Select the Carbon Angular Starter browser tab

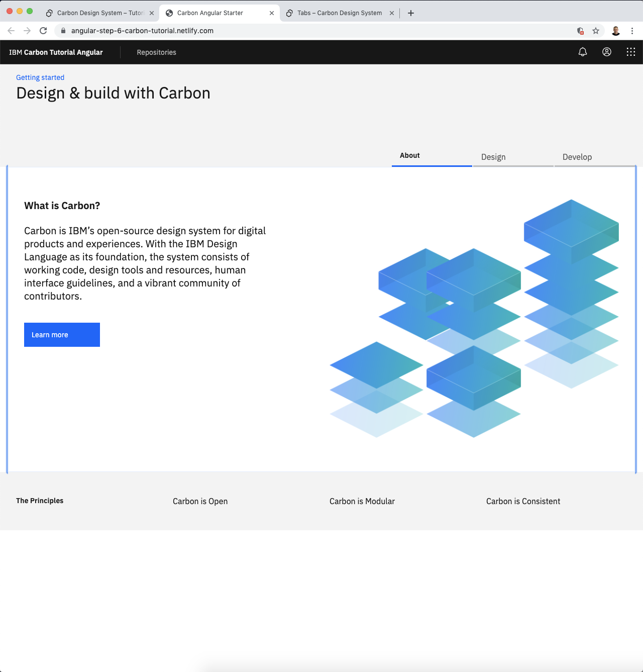220,13
